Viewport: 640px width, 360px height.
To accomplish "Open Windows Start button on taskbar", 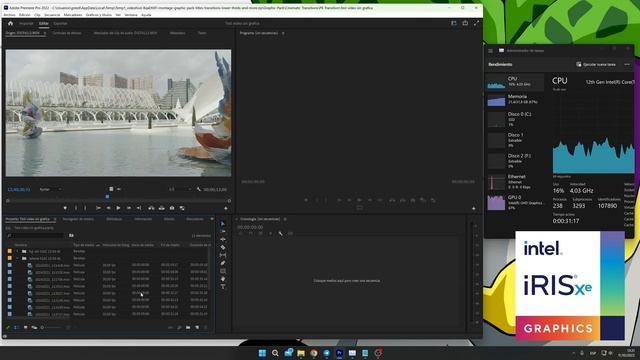I will click(x=262, y=353).
